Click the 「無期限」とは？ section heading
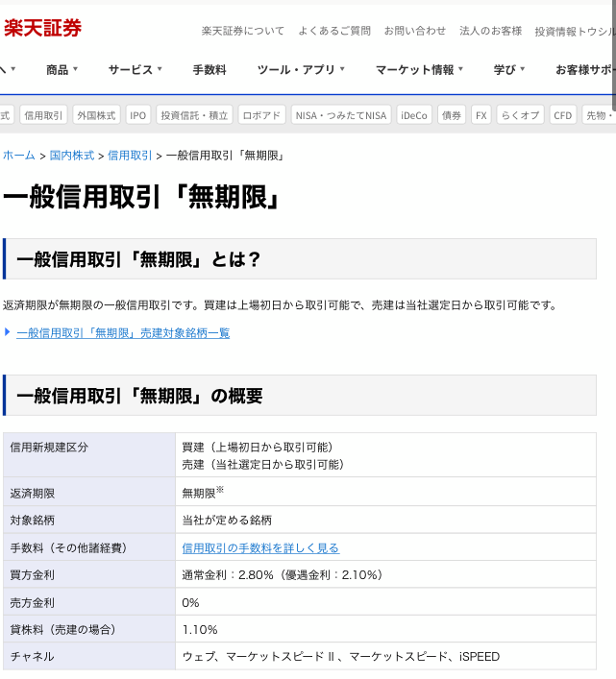This screenshot has width=616, height=679. click(138, 259)
